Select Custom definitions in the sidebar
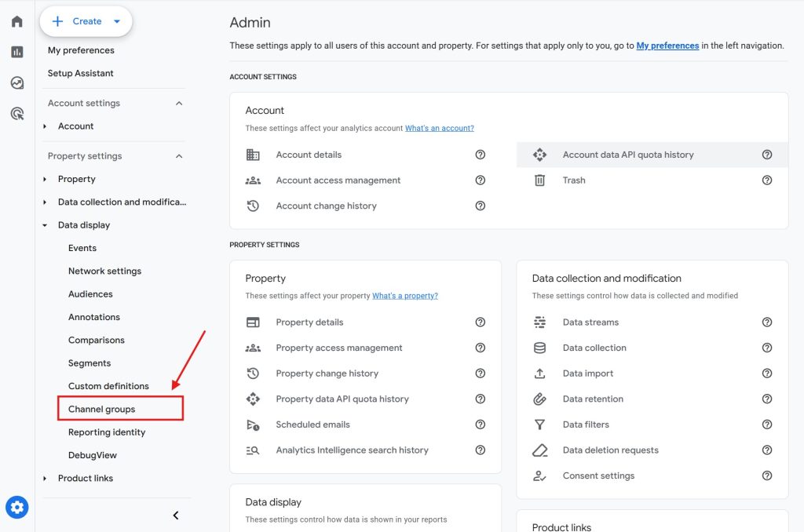Viewport: 804px width, 532px height. tap(108, 386)
